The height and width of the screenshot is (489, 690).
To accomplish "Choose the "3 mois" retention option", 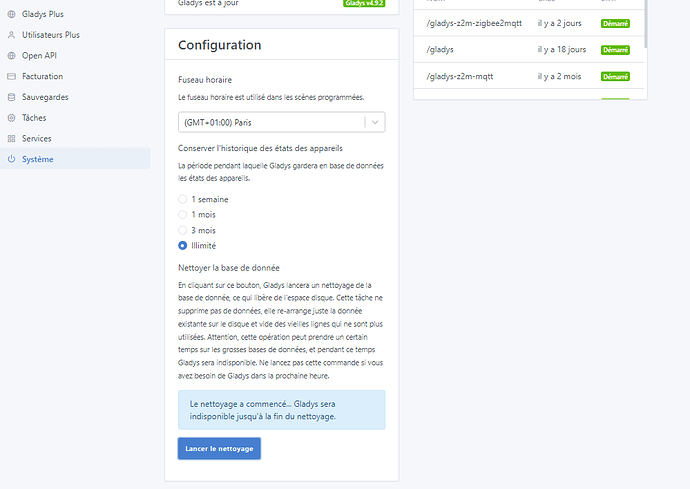I will [x=182, y=230].
